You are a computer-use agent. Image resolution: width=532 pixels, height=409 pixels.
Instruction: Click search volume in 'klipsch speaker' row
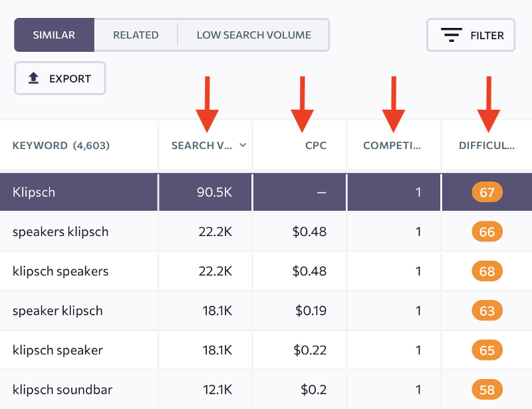coord(217,350)
